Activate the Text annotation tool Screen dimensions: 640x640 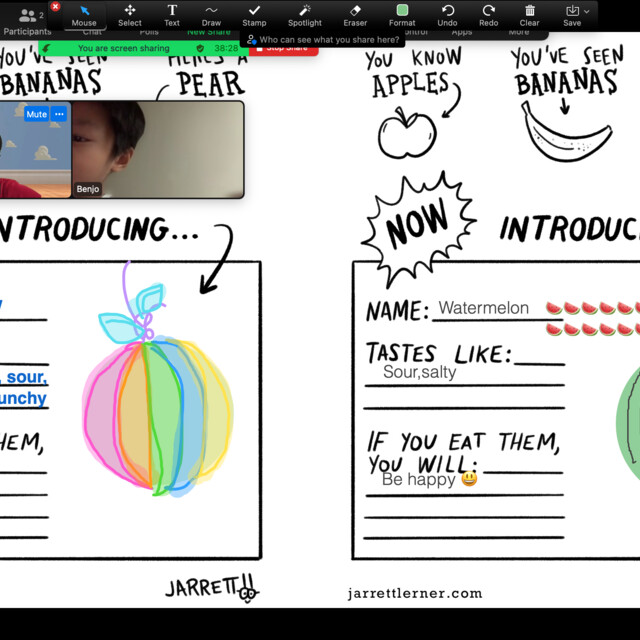click(172, 14)
